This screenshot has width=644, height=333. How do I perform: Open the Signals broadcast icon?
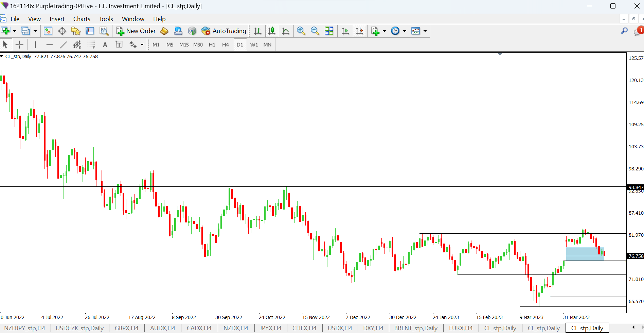[192, 31]
